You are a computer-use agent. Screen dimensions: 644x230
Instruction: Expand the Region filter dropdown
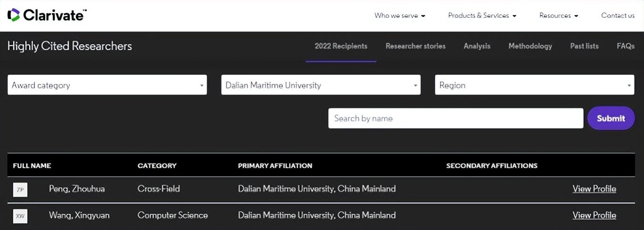click(x=534, y=85)
